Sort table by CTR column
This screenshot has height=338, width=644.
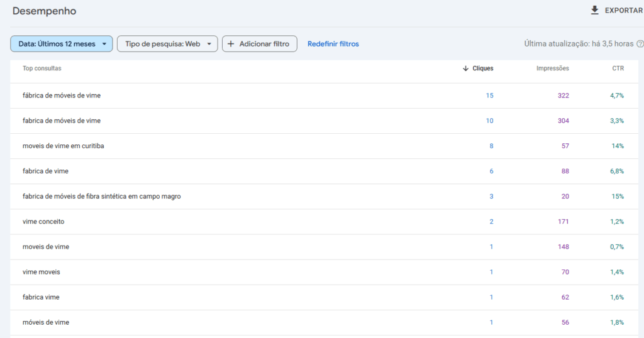618,68
